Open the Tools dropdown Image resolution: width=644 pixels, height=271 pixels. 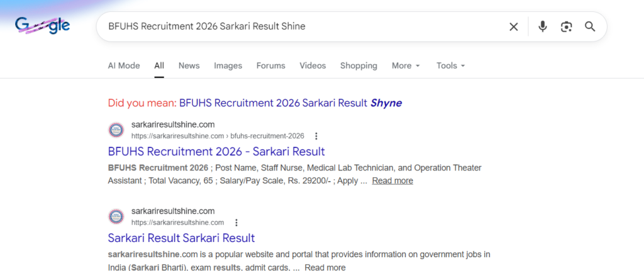pos(450,65)
